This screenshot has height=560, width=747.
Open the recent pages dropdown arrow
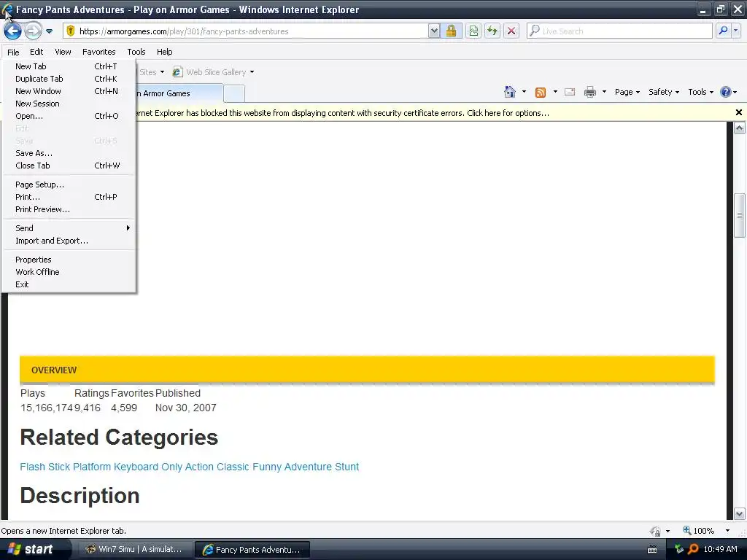[49, 31]
